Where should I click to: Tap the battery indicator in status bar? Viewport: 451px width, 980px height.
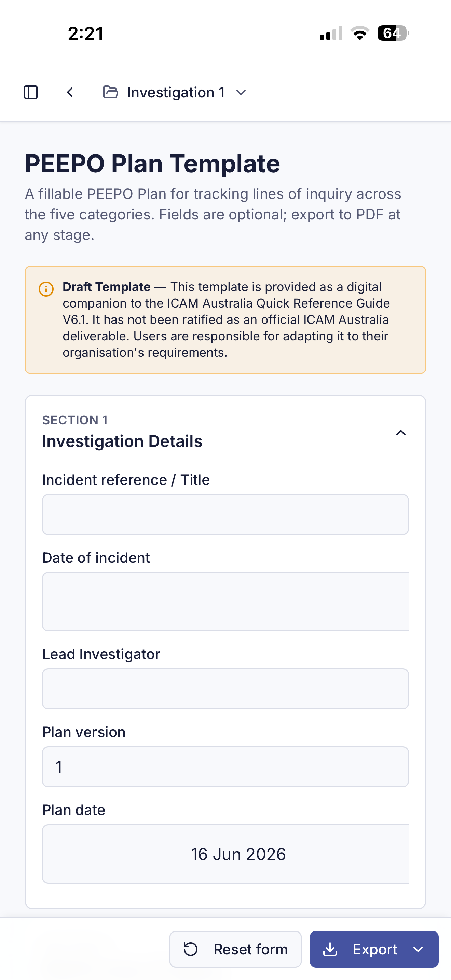(393, 33)
